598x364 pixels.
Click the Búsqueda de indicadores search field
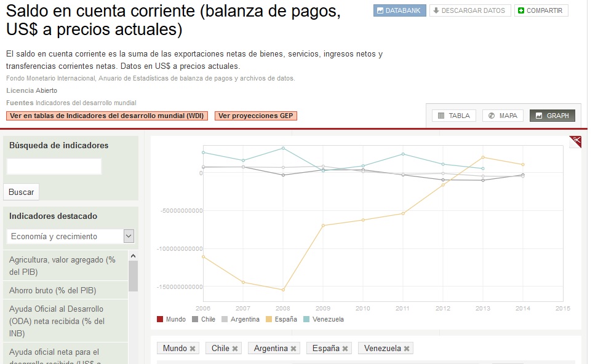(54, 167)
